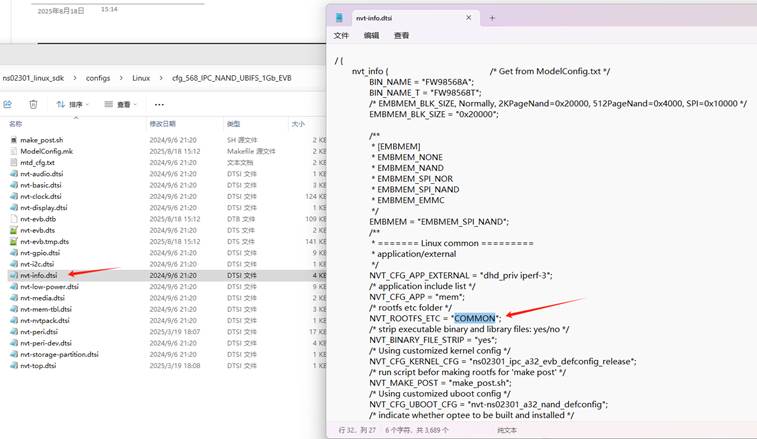
Task: Click the nvt-top.dtsi file icon
Action: pos(14,366)
